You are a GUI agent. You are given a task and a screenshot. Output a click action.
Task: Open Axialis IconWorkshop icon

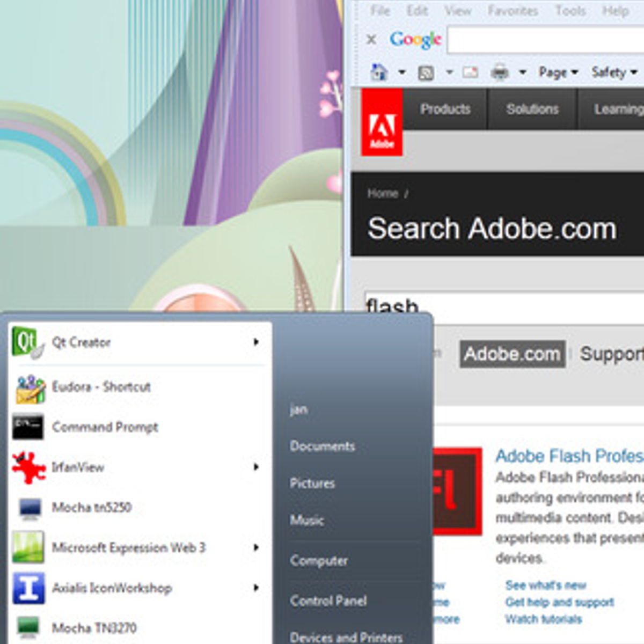pyautogui.click(x=28, y=588)
